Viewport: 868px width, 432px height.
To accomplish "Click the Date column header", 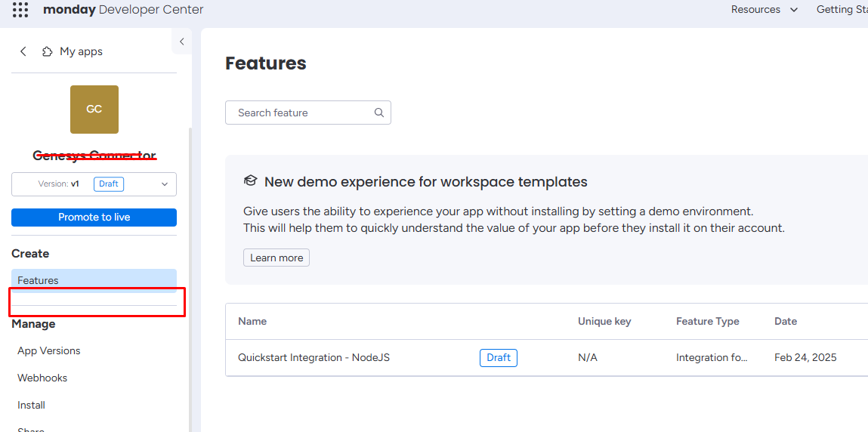I will coord(786,321).
